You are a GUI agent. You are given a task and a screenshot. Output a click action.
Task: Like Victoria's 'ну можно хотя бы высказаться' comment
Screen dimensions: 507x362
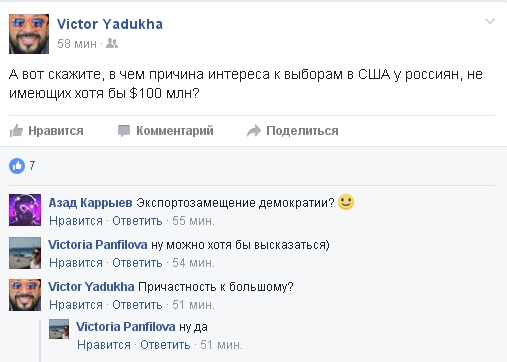click(x=76, y=263)
